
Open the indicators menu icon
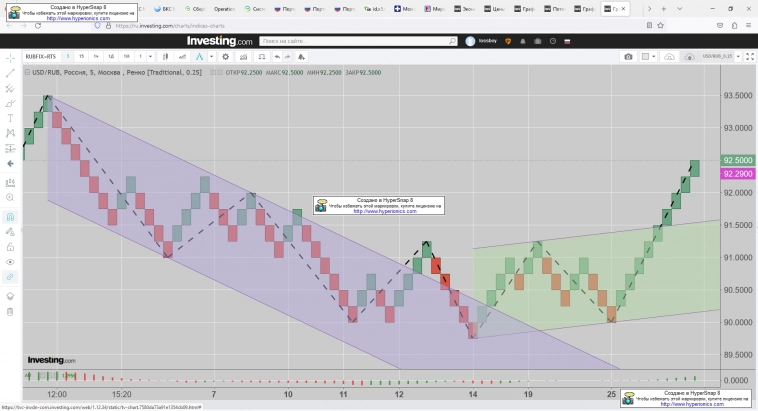(244, 57)
